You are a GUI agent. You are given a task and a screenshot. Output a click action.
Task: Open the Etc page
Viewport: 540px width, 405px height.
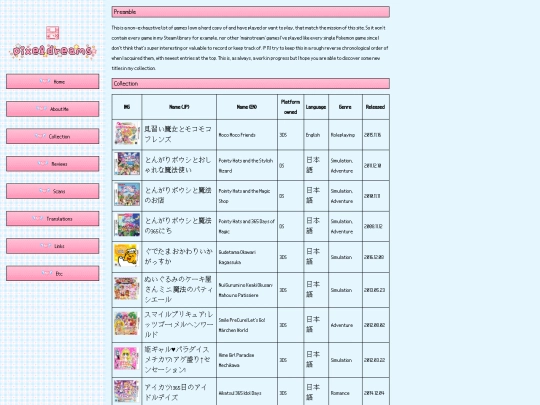coord(52,273)
